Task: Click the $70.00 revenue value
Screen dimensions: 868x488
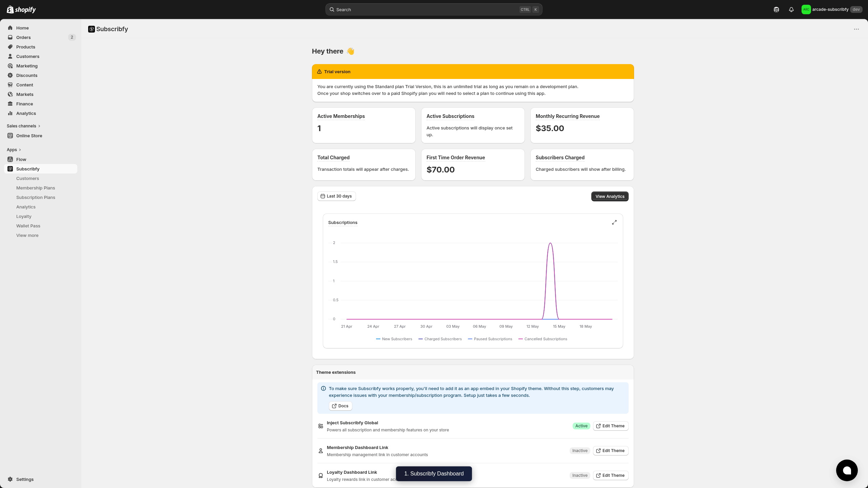Action: [440, 170]
